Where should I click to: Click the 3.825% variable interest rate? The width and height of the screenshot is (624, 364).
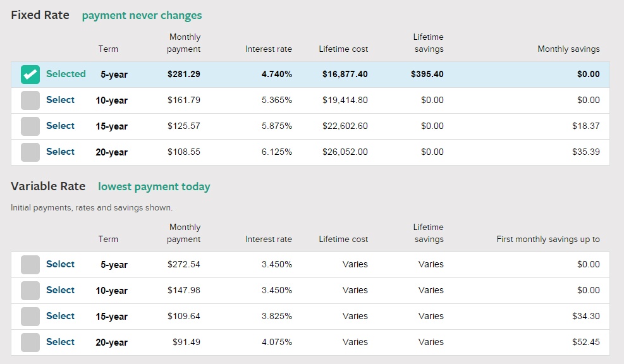(x=277, y=316)
